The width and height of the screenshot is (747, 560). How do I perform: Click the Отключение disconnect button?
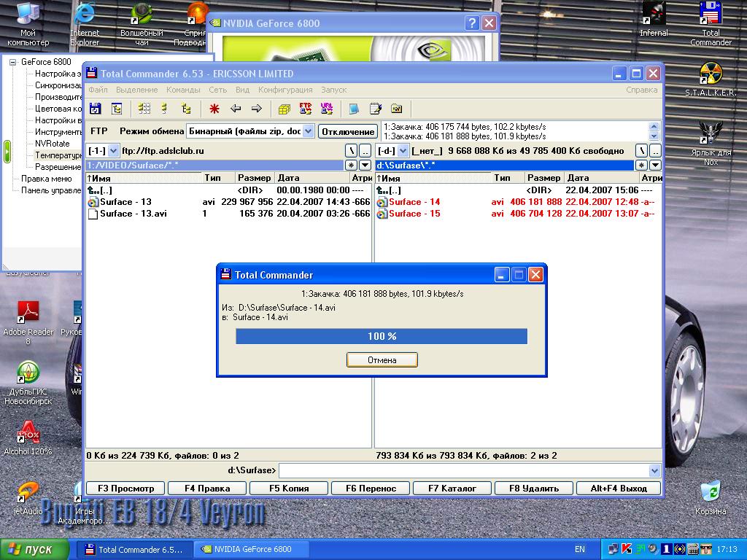point(348,131)
